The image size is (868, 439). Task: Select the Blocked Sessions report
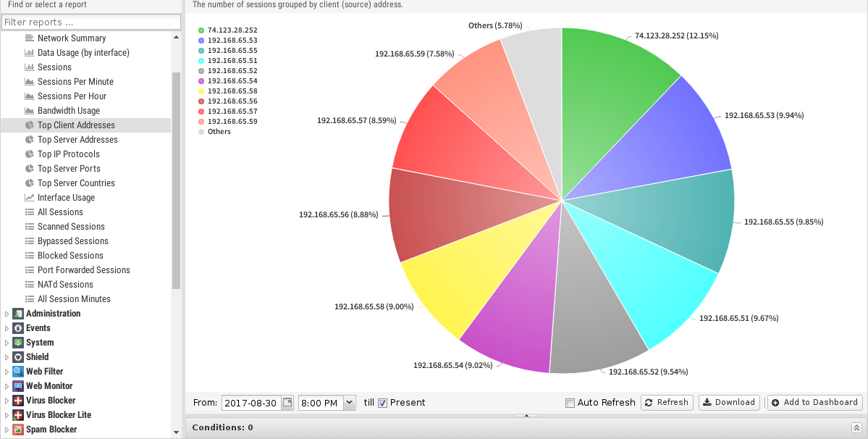(70, 256)
